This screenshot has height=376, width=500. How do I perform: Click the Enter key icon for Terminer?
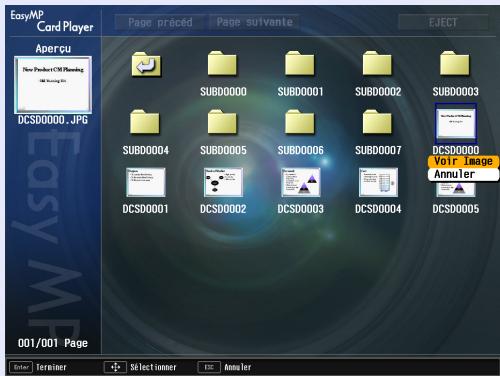(x=21, y=367)
